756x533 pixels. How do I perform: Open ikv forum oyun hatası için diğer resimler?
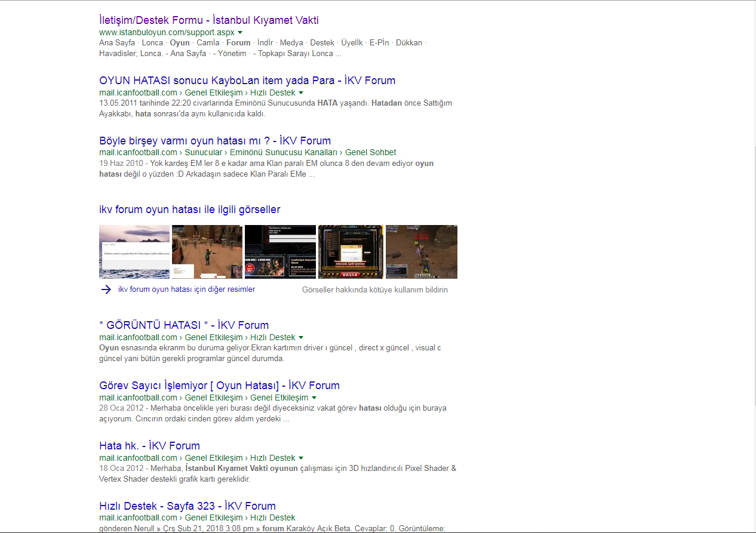(186, 289)
